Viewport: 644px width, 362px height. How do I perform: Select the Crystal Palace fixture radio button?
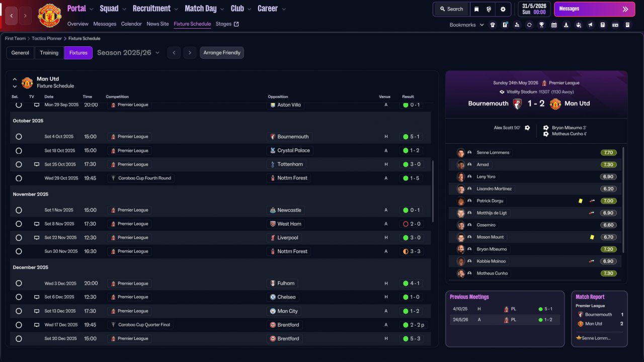[19, 150]
